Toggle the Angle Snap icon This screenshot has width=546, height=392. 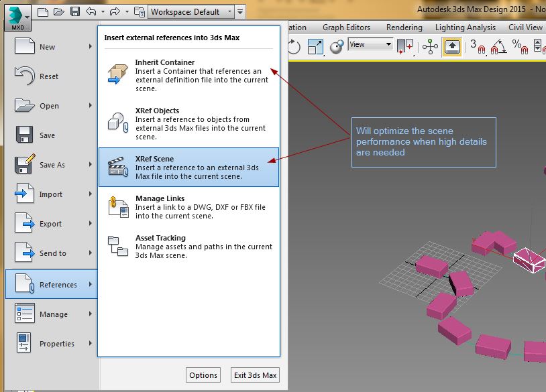498,47
